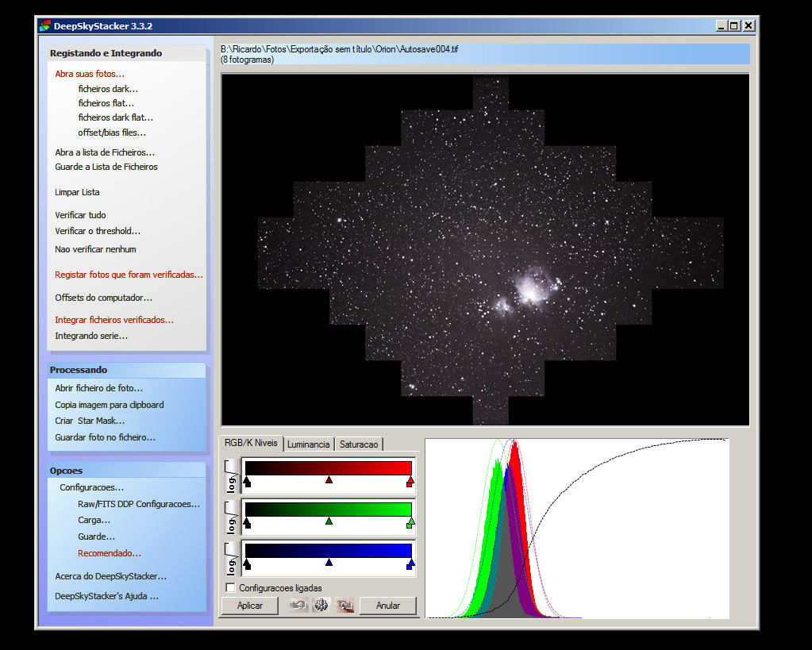Screen dimensions: 812x650
Task: Select the green channel midtone triangle
Action: tap(329, 521)
